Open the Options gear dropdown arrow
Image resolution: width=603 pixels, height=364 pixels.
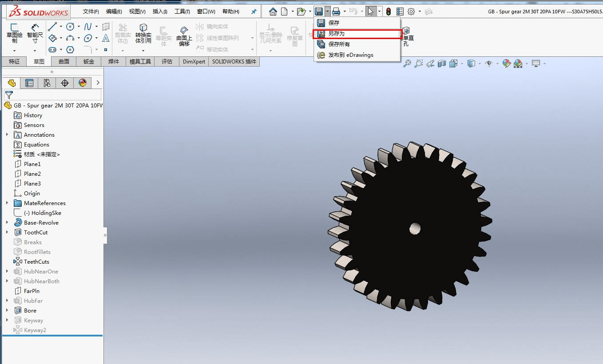(x=420, y=12)
